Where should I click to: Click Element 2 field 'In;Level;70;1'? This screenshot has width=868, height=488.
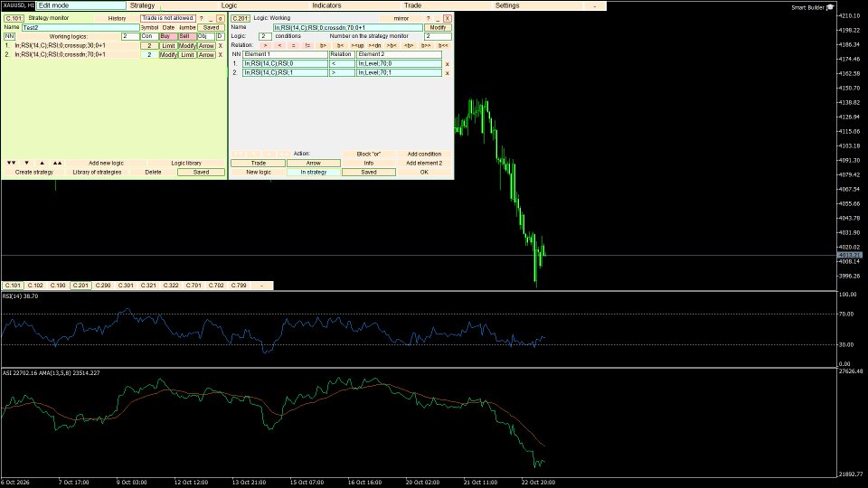coord(399,72)
